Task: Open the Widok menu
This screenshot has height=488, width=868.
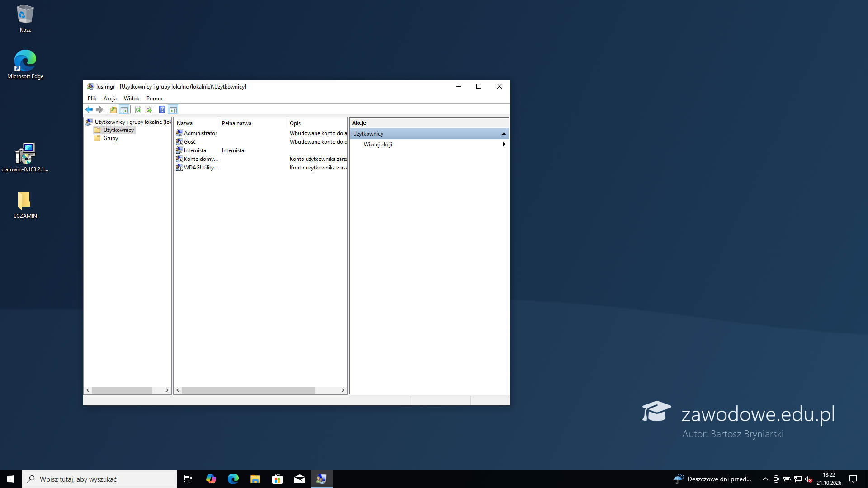Action: click(132, 99)
